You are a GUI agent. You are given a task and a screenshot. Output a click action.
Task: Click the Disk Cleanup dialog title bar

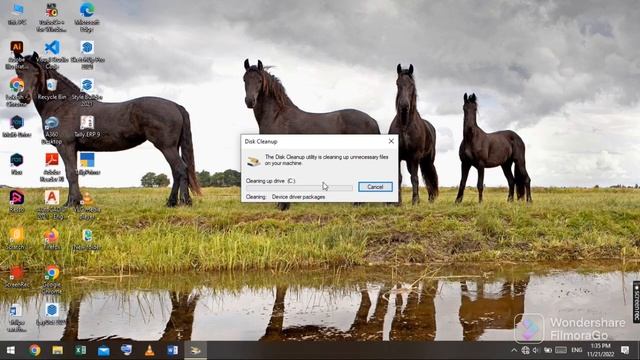click(313, 141)
